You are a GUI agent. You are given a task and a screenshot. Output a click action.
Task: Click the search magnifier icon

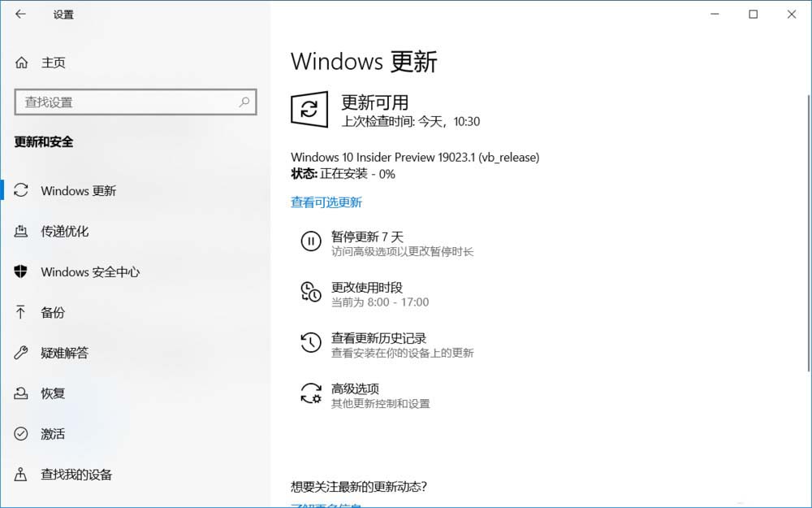pos(244,102)
